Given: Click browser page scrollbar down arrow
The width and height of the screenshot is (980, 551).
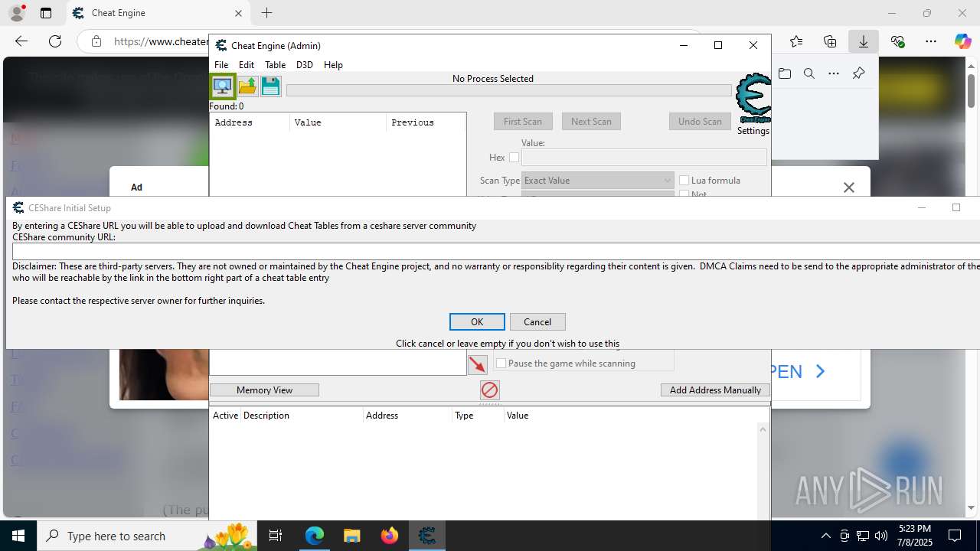Looking at the screenshot, I should [971, 507].
